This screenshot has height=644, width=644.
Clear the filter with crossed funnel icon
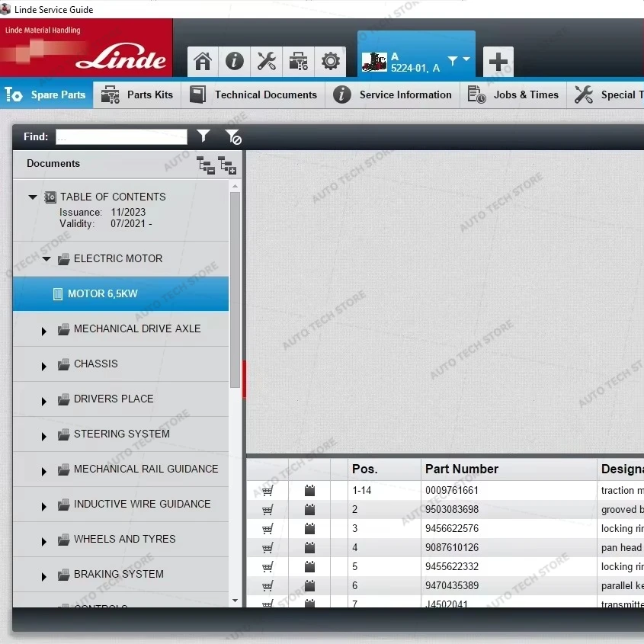233,136
